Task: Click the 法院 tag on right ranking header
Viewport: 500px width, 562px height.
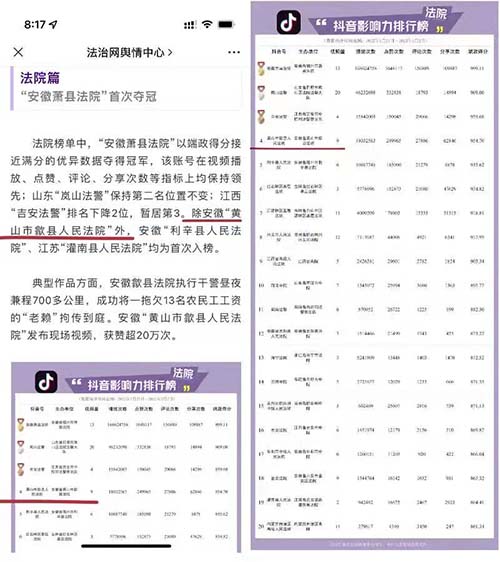Action: pos(436,13)
